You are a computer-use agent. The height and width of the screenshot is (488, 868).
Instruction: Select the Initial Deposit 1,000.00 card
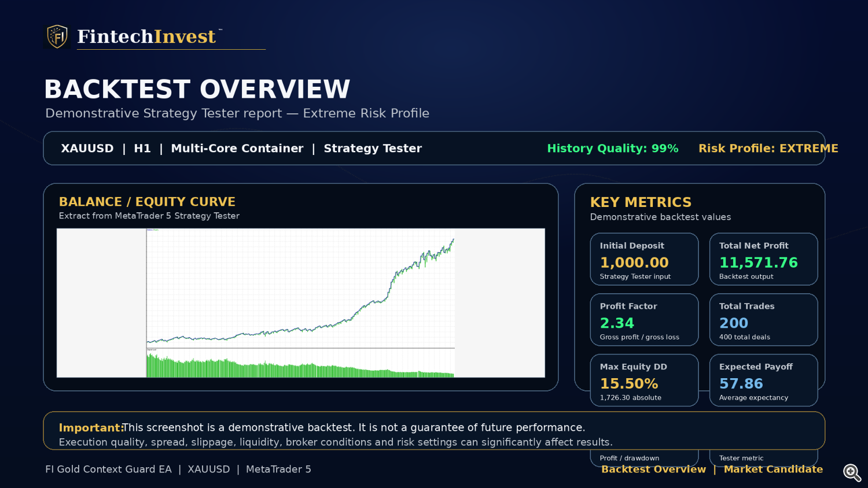click(644, 259)
